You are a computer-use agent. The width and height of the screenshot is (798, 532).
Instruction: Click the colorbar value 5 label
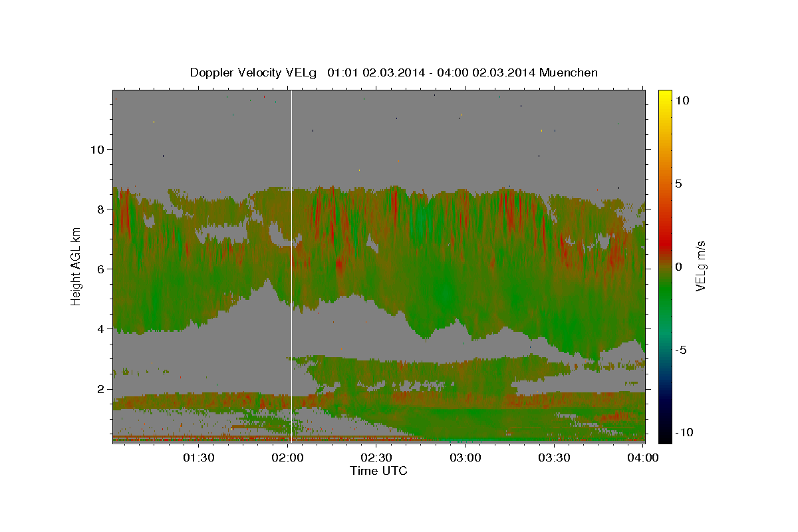678,183
